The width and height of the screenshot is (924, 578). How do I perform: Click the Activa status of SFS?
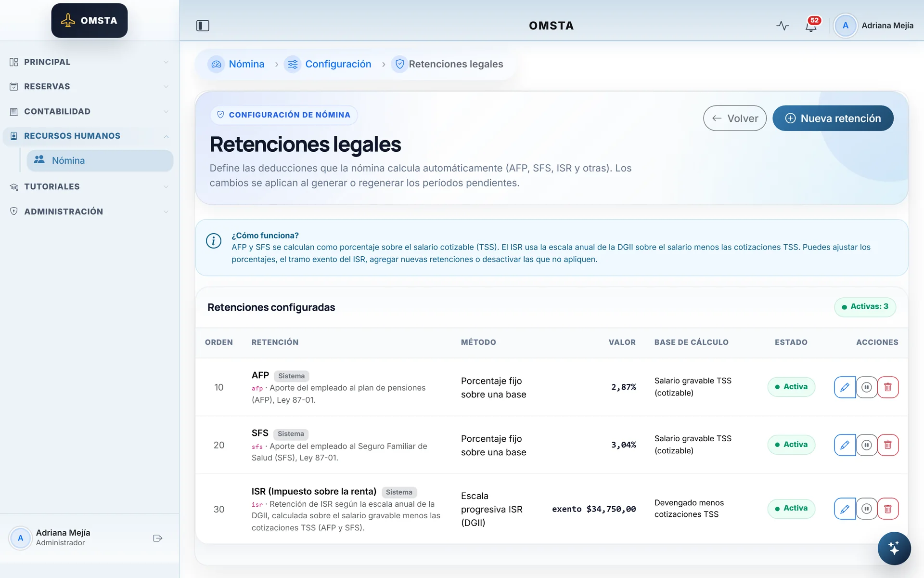tap(791, 445)
